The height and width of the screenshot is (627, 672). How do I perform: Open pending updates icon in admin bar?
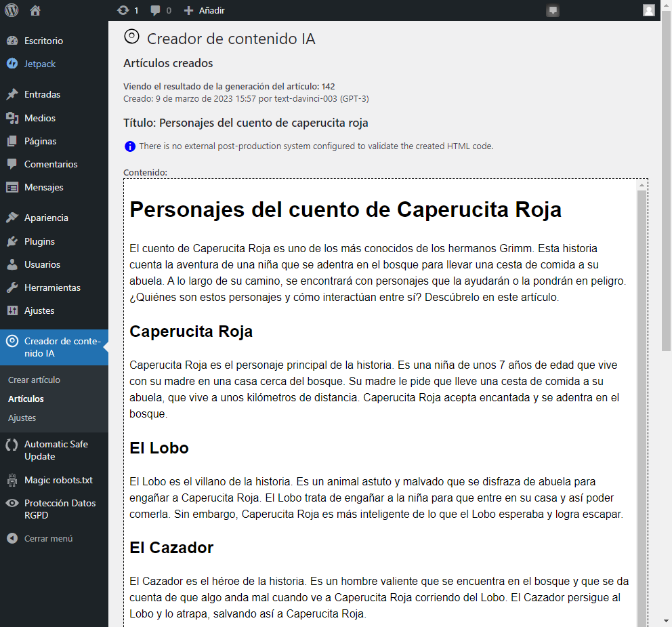123,10
